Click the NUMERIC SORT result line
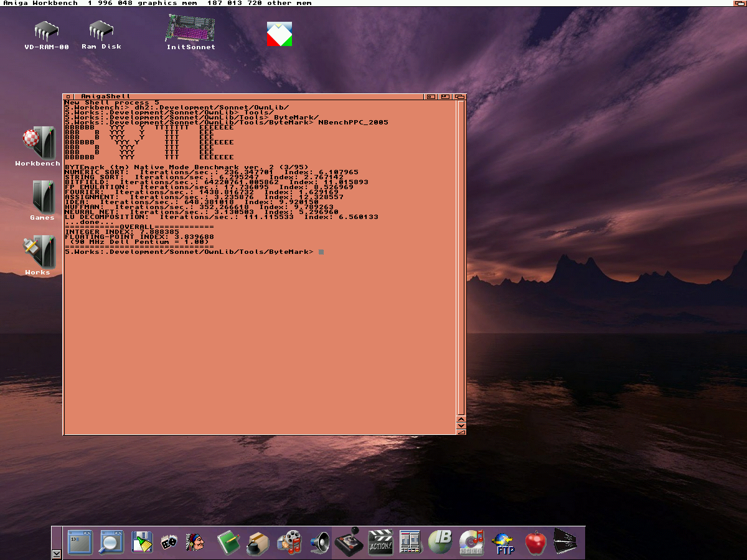 pos(212,172)
